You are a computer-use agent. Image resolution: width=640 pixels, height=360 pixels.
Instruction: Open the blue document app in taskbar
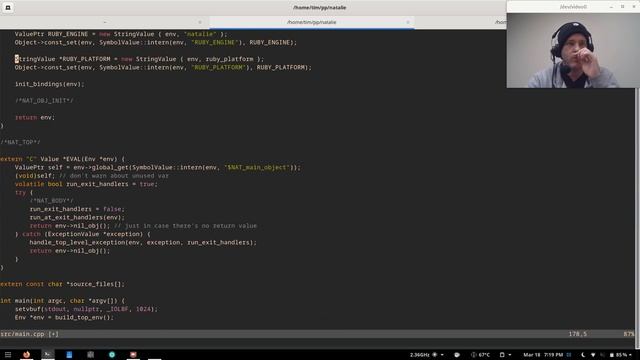click(x=69, y=354)
